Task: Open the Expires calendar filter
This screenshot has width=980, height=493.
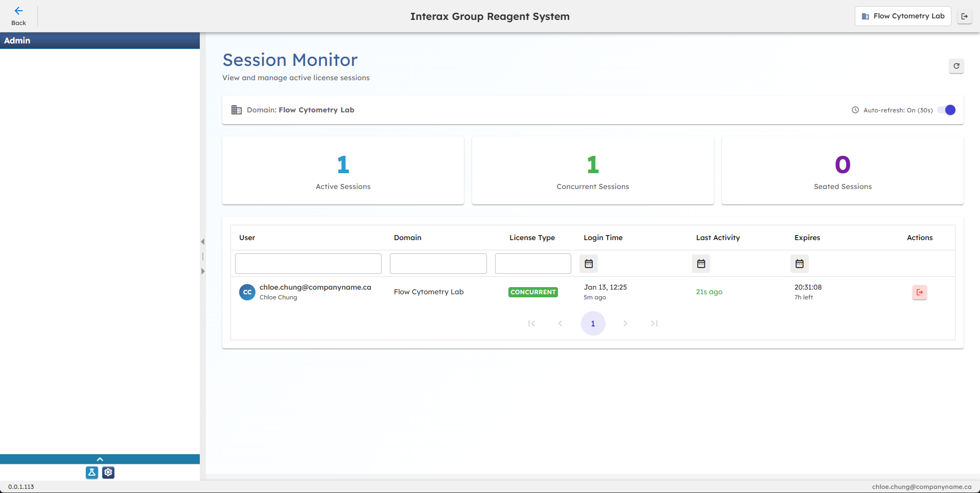Action: [x=799, y=264]
